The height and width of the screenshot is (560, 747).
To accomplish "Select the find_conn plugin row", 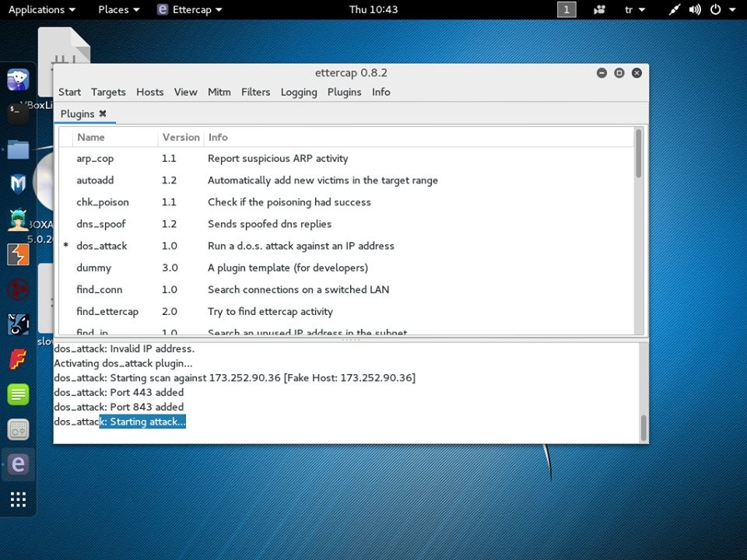I will point(347,290).
